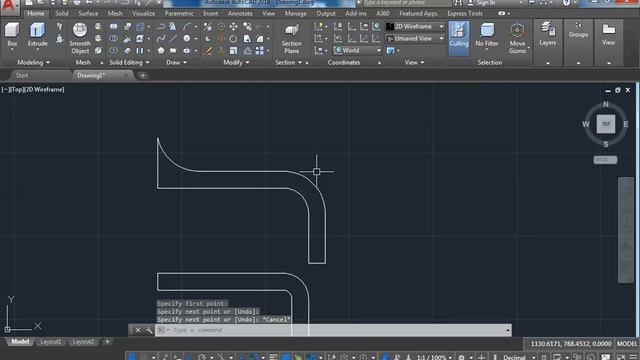
Task: Activate the Rotate modify tool
Action: point(233,39)
